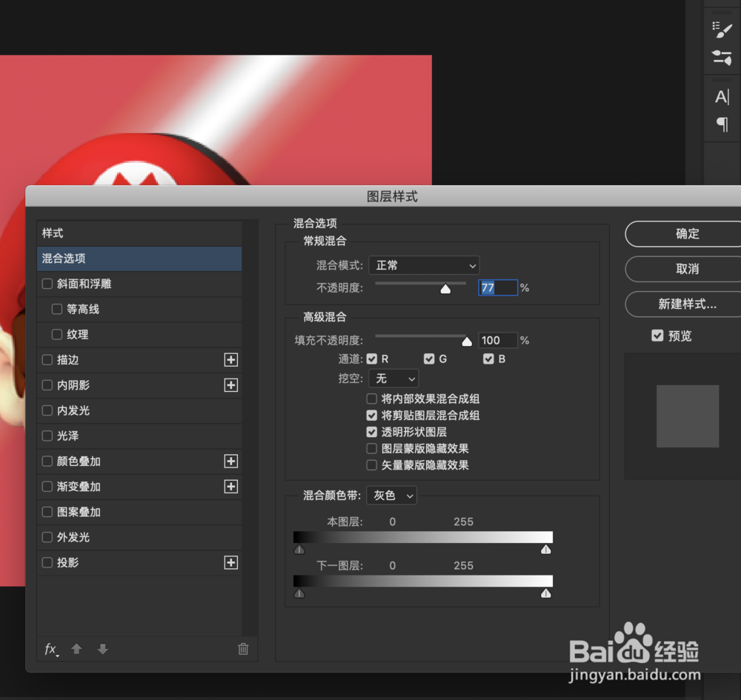741x700 pixels.
Task: Enable the 斜面和浮雕 checkbox
Action: tap(47, 284)
